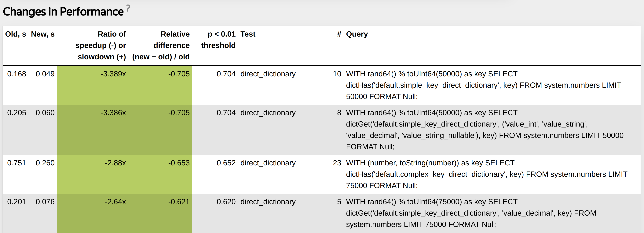Click the 0.751 old time value
Viewport: 644px width, 233px height.
(16, 163)
